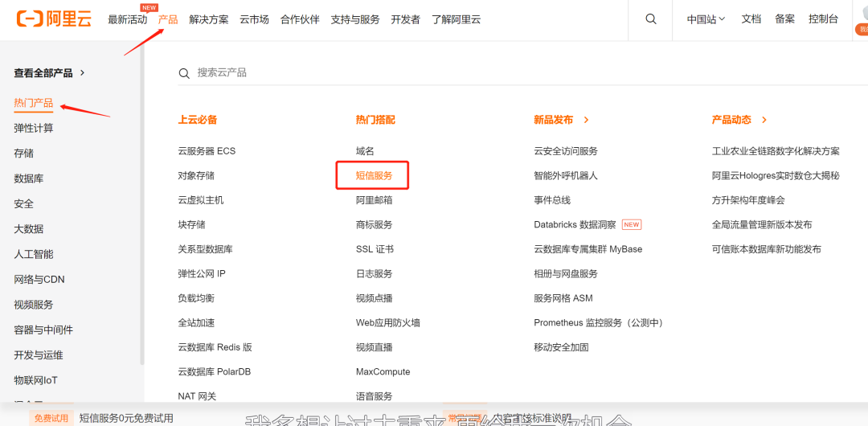The image size is (868, 426).
Task: Select 视频服务 category in sidebar
Action: [34, 305]
